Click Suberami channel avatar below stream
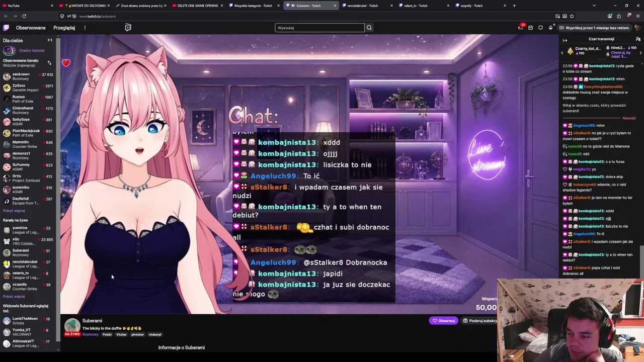 coord(72,326)
